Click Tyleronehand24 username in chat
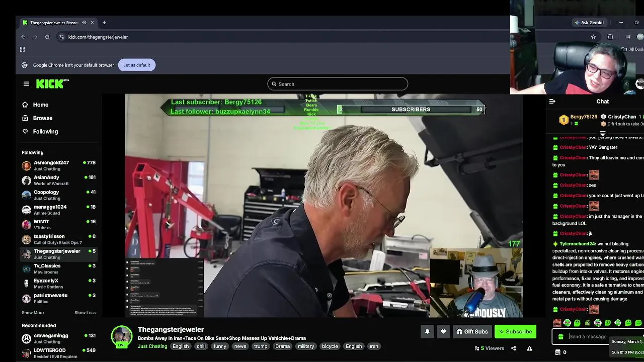The width and height of the screenshot is (644, 362). pos(577,244)
